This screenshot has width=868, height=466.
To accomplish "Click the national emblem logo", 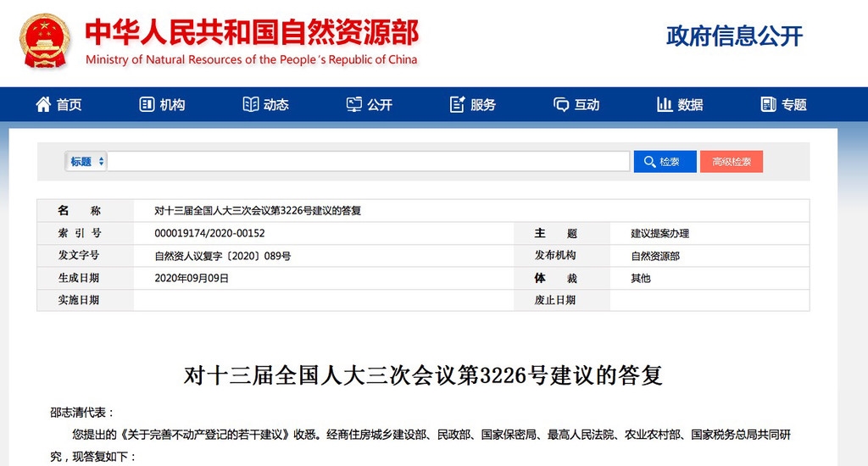I will (x=46, y=41).
